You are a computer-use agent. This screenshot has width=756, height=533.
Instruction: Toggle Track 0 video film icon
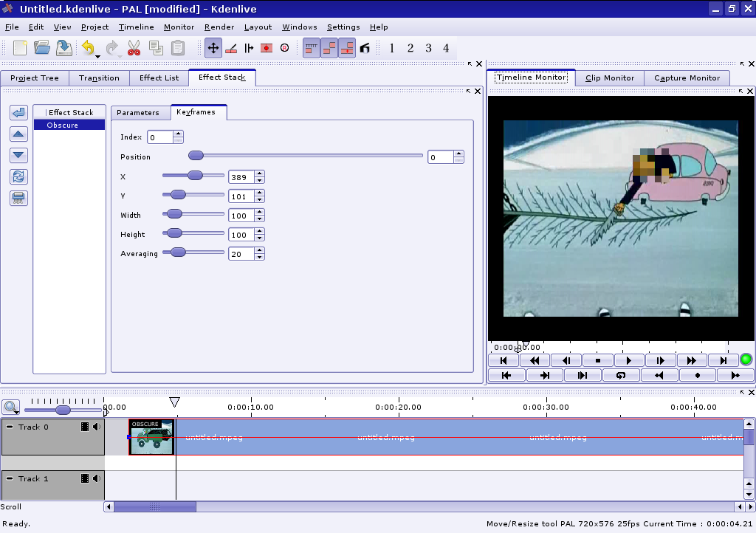click(85, 427)
